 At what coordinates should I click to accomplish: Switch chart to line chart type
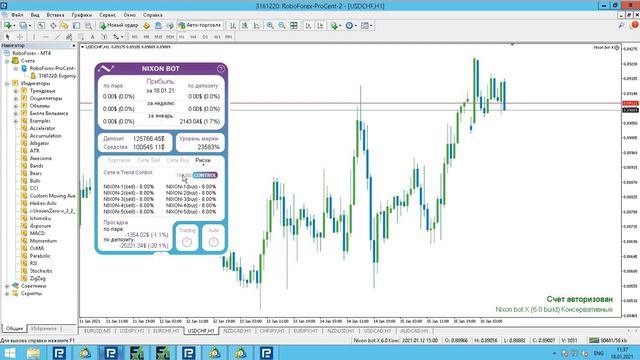(x=256, y=25)
